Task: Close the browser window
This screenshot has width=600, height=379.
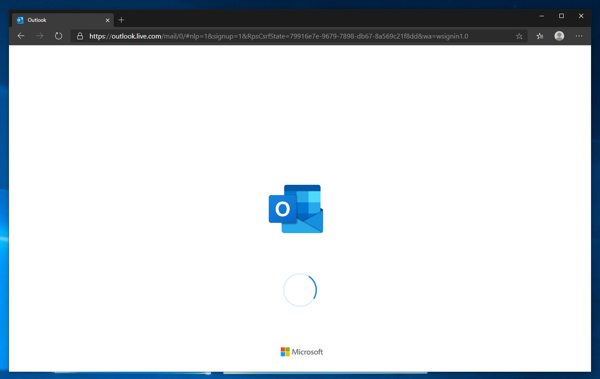Action: 581,16
